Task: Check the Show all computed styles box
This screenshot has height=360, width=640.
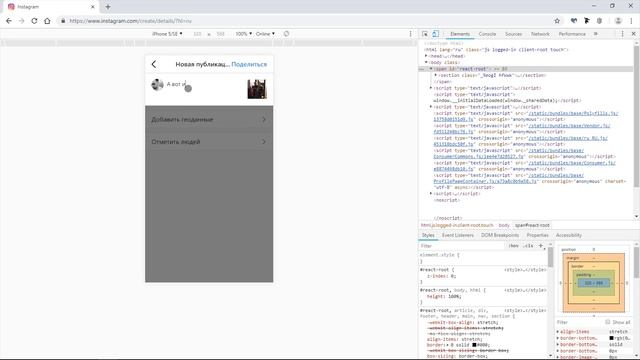Action: (x=607, y=322)
